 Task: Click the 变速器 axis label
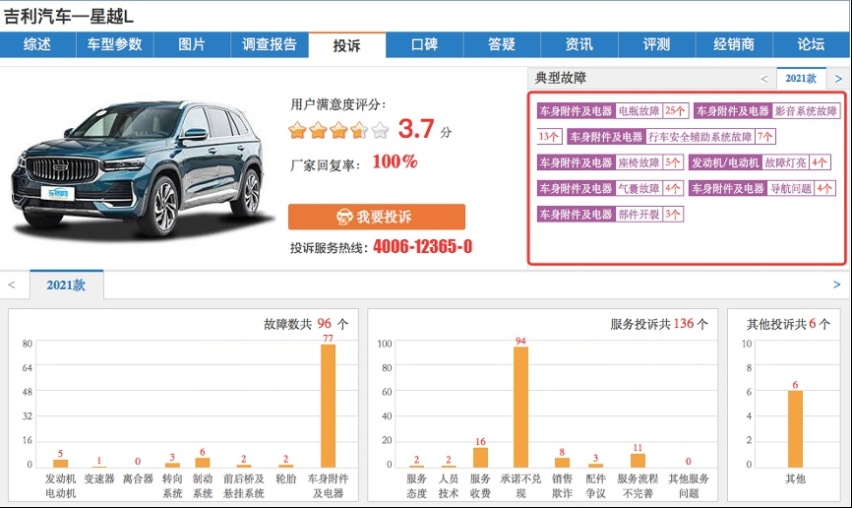[99, 479]
